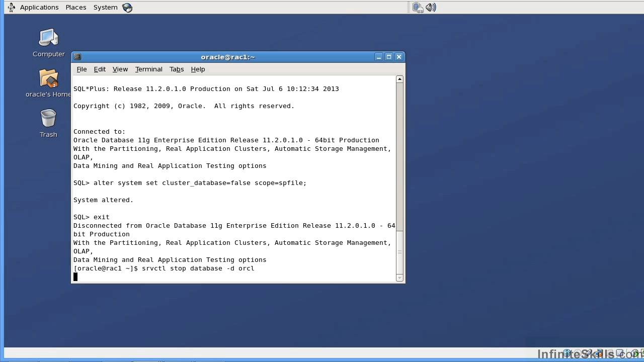Click the terminal cursor block on last line
Image resolution: width=644 pixels, height=362 pixels.
pos(75,277)
